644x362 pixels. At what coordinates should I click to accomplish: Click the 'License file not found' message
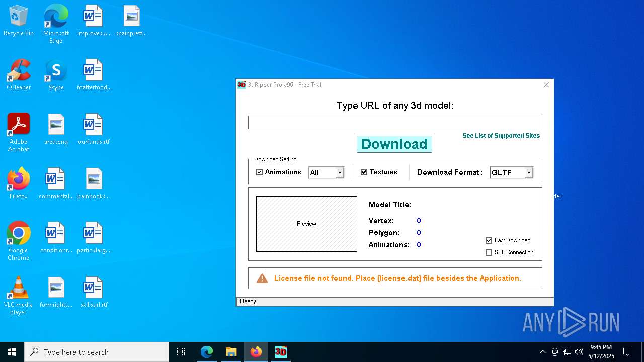(x=397, y=278)
